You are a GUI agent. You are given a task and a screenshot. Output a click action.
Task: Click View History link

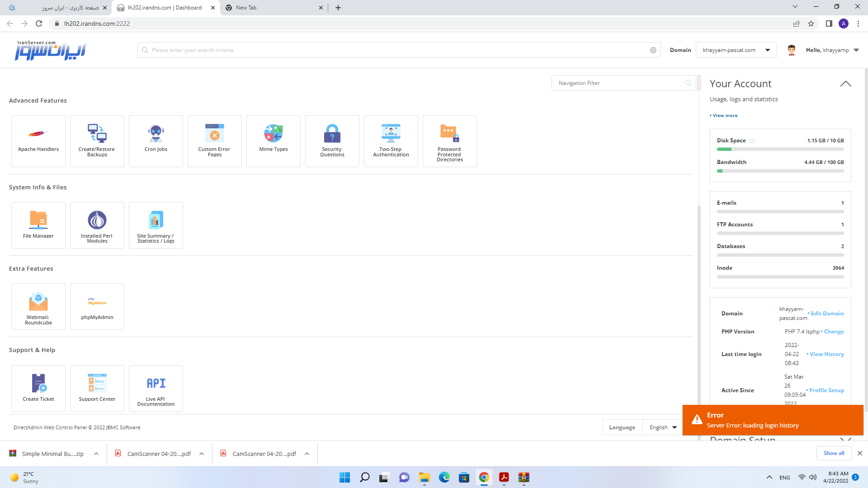[826, 354]
